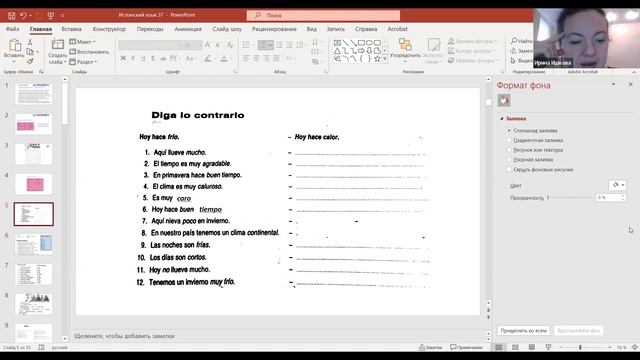Image resolution: width=640 pixels, height=360 pixels.
Task: Switch to Normal view icon in status bar
Action: (x=499, y=347)
